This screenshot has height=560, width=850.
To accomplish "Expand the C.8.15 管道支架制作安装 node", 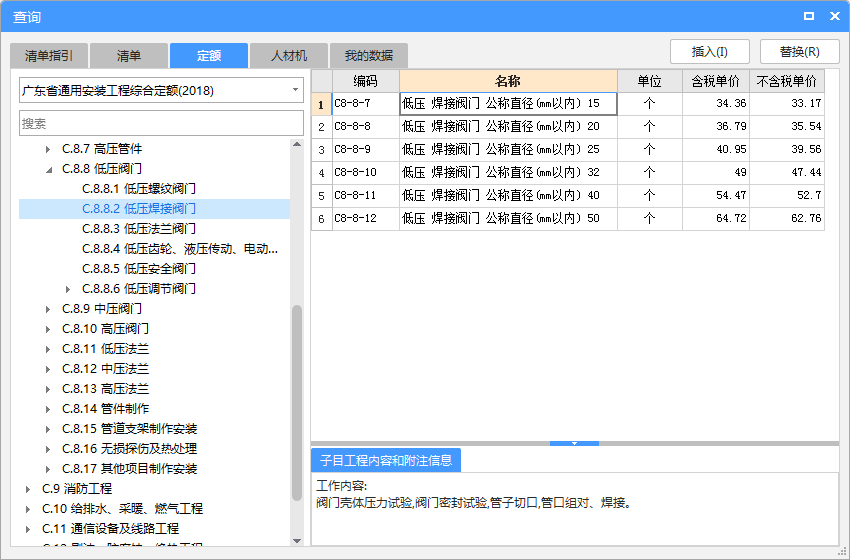I will click(48, 430).
